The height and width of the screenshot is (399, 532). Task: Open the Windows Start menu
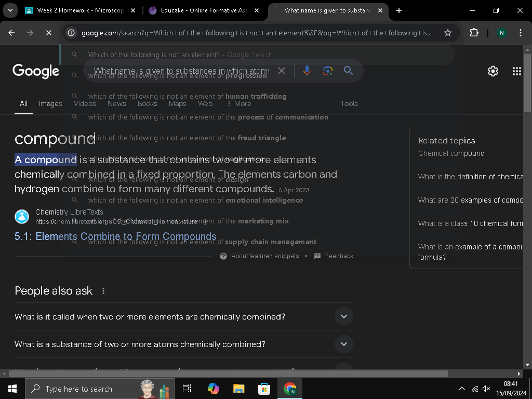[x=12, y=389]
